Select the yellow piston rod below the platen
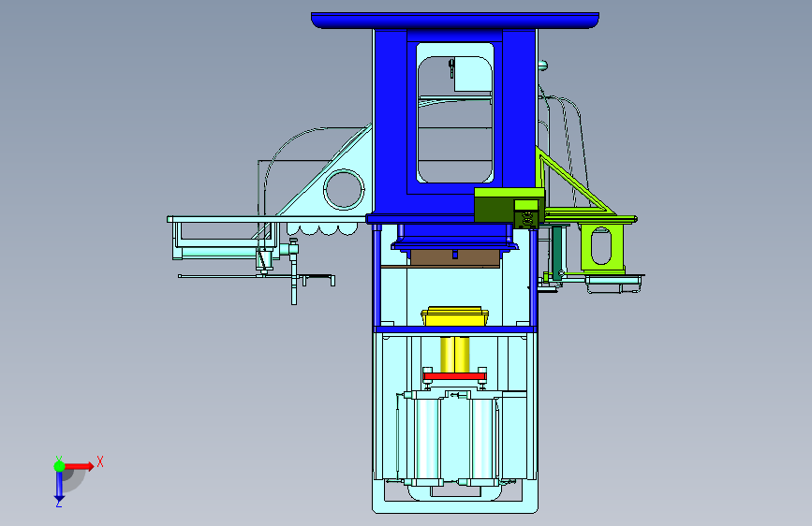The width and height of the screenshot is (812, 526). (454, 355)
